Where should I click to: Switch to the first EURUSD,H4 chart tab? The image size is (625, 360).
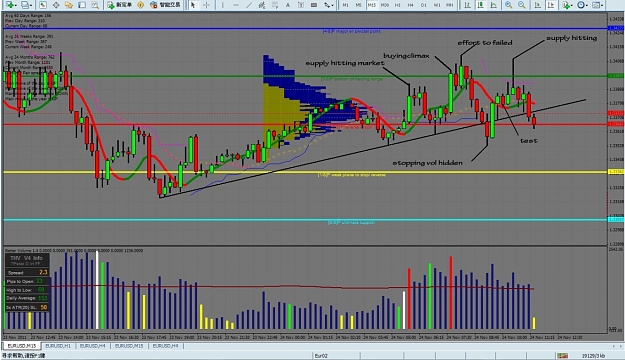pyautogui.click(x=92, y=346)
